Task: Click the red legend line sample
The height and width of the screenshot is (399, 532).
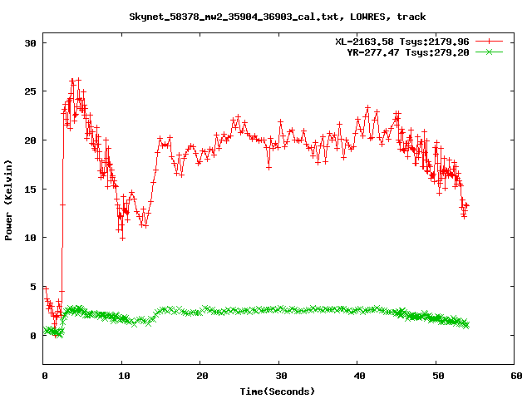Action: tap(489, 42)
